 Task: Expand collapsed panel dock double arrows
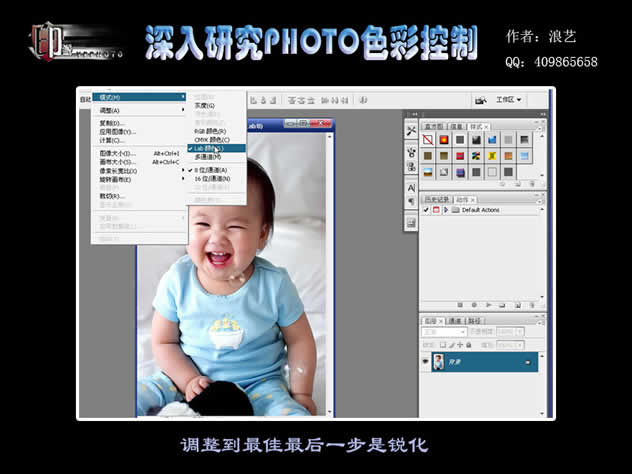coord(414,114)
